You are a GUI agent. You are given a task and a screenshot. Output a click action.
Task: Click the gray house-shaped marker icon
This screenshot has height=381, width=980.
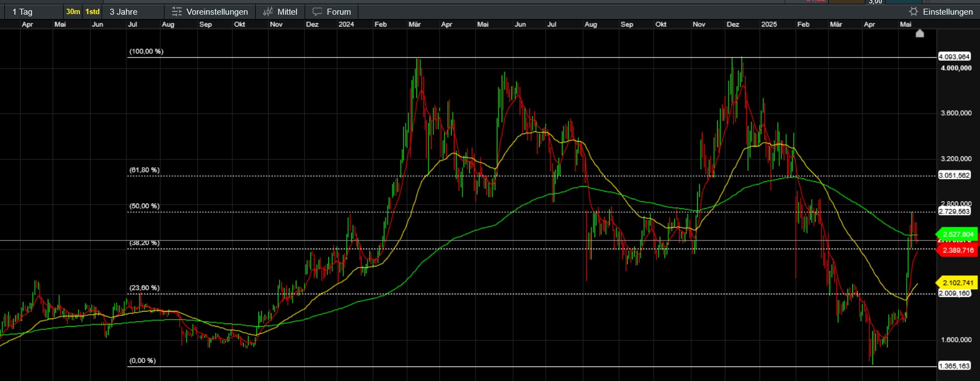pyautogui.click(x=920, y=34)
